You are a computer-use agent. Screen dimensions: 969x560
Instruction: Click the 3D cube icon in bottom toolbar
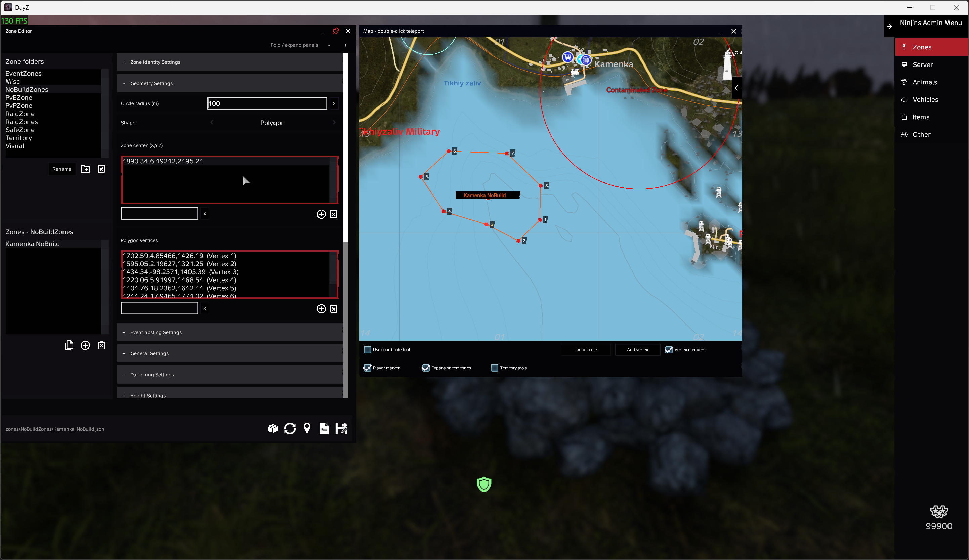tap(272, 428)
